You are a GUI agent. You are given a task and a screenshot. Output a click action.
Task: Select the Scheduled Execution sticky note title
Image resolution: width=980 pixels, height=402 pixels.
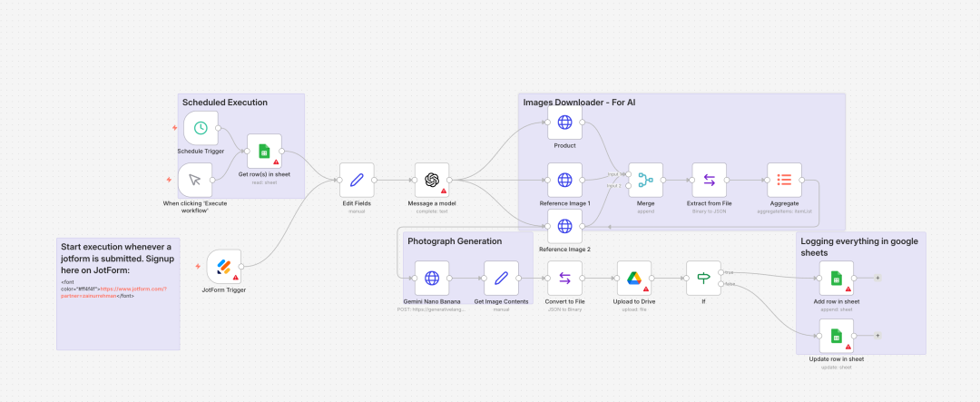tap(225, 103)
